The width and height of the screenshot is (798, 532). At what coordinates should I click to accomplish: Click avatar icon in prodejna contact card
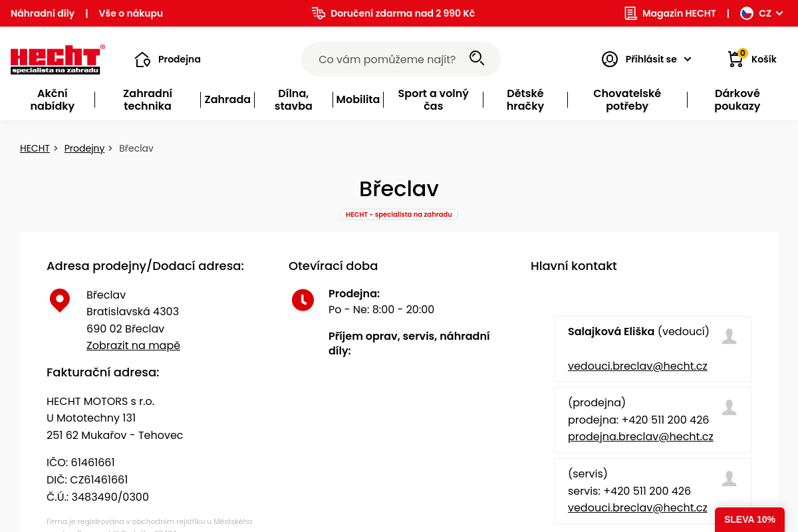coord(730,408)
